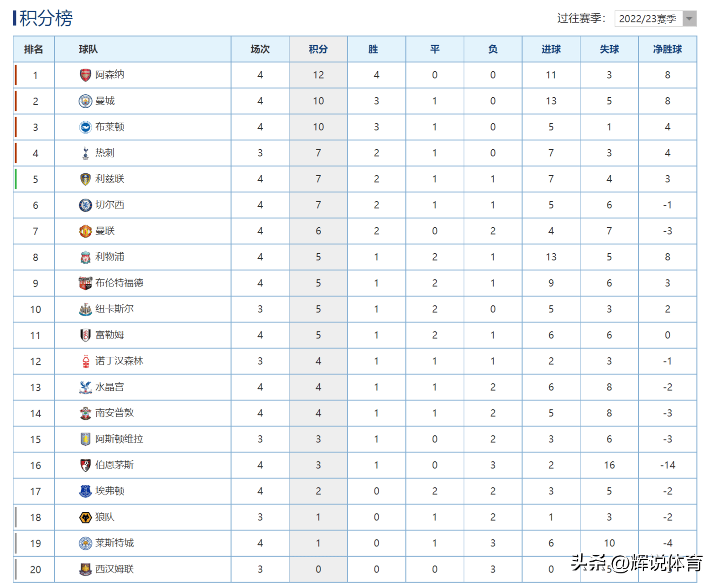Click the 失球 column header
719x588 pixels.
click(609, 49)
